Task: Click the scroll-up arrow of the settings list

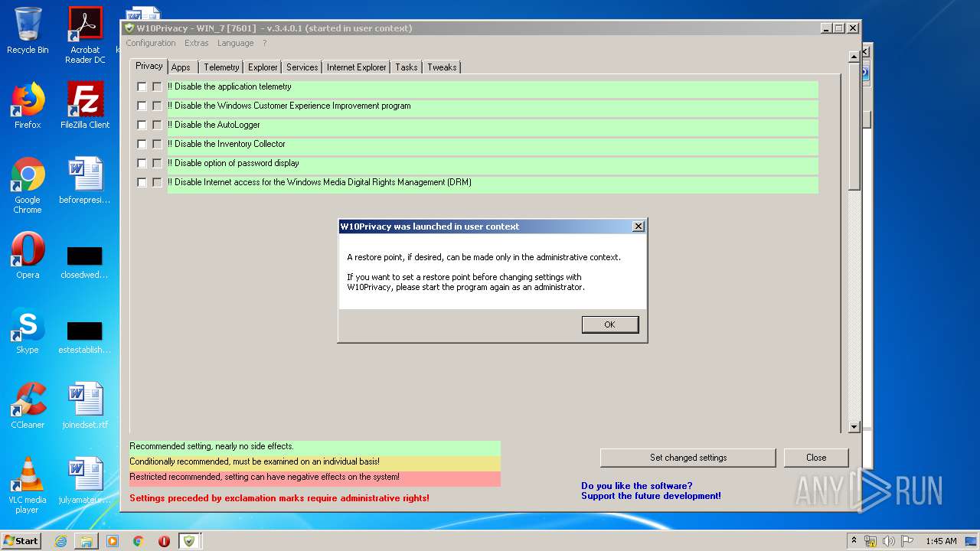Action: [854, 57]
